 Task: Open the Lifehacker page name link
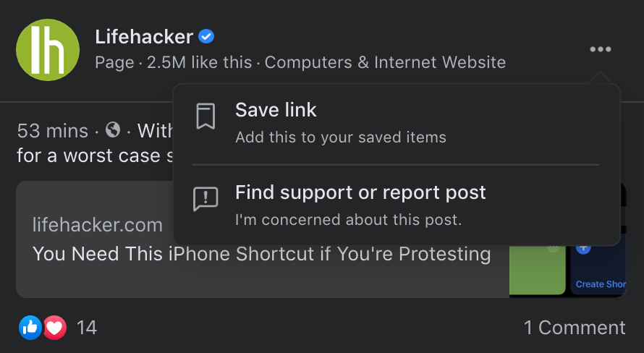pos(144,37)
